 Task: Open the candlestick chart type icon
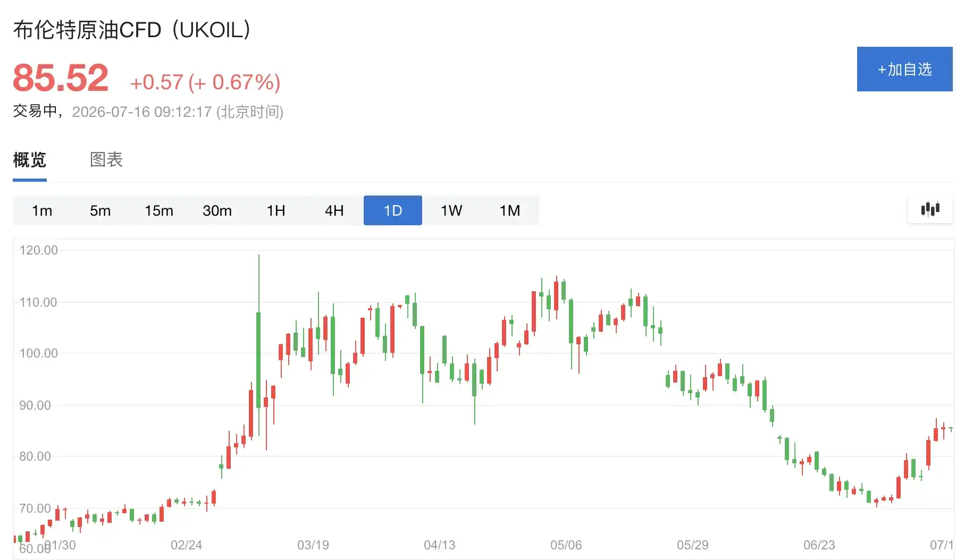930,209
